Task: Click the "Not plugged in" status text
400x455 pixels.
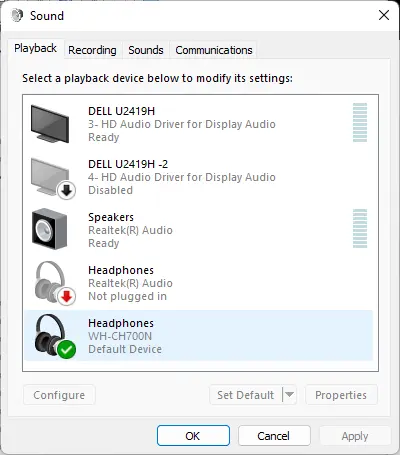Action: (127, 296)
